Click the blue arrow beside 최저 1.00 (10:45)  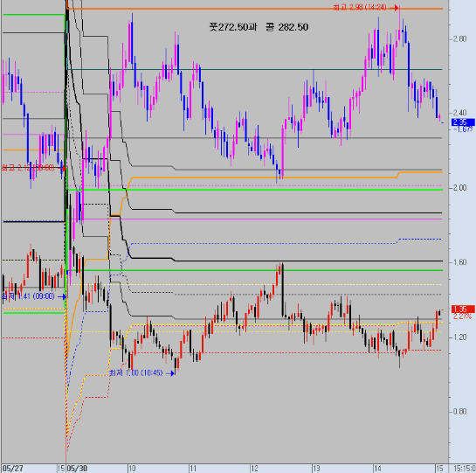tap(170, 373)
